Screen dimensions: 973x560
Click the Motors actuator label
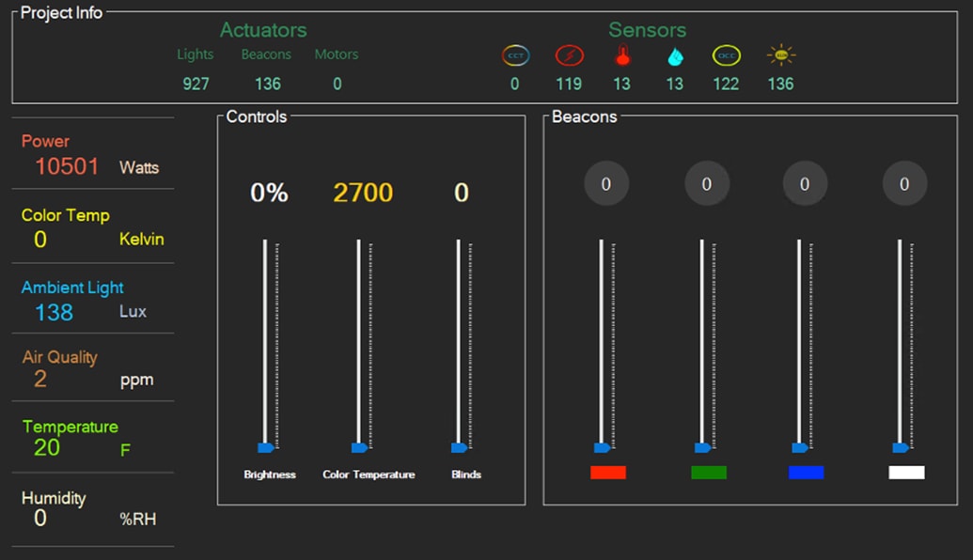(x=337, y=54)
